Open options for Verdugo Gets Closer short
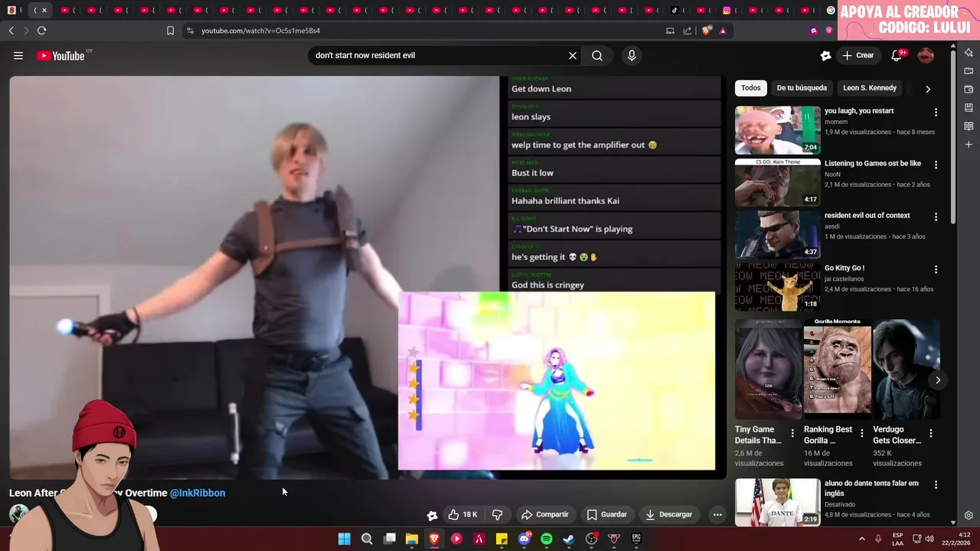This screenshot has height=551, width=980. coord(931,433)
